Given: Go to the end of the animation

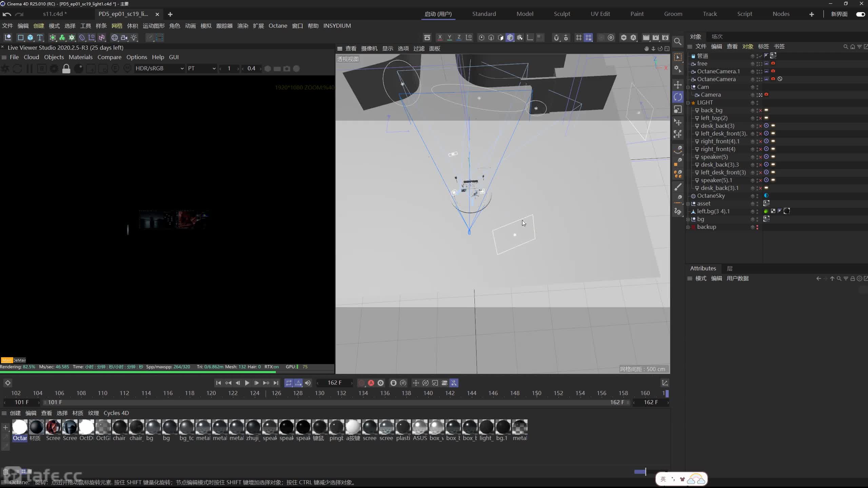Looking at the screenshot, I should 276,383.
